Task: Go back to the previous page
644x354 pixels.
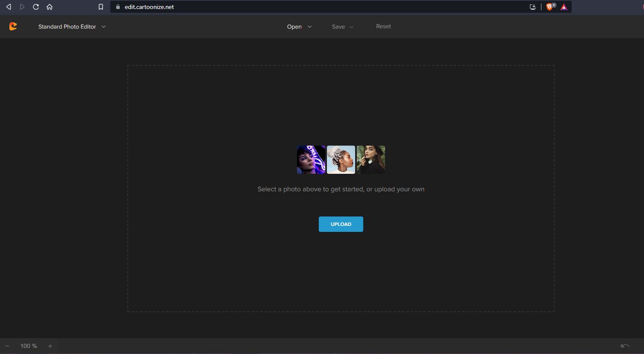Action: pos(9,7)
